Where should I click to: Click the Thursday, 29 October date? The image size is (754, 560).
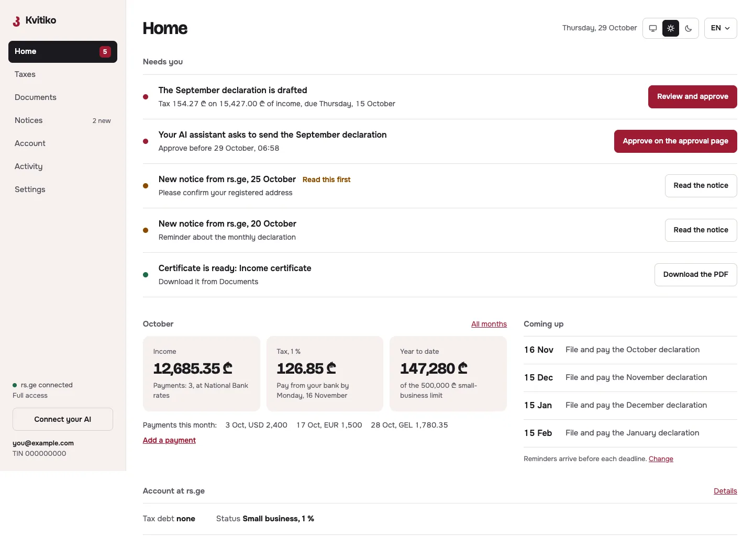(600, 28)
